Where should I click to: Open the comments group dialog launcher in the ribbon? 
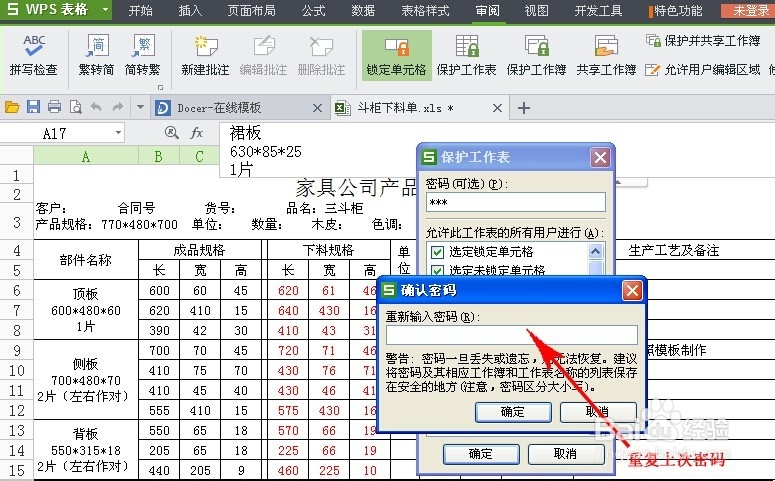point(161,87)
